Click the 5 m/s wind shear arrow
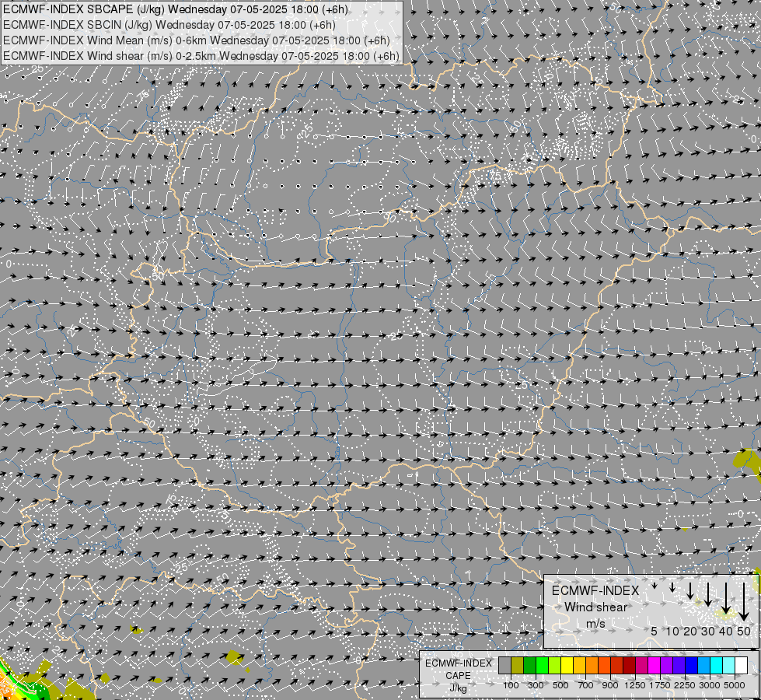Viewport: 761px width, 700px height. coord(655,586)
